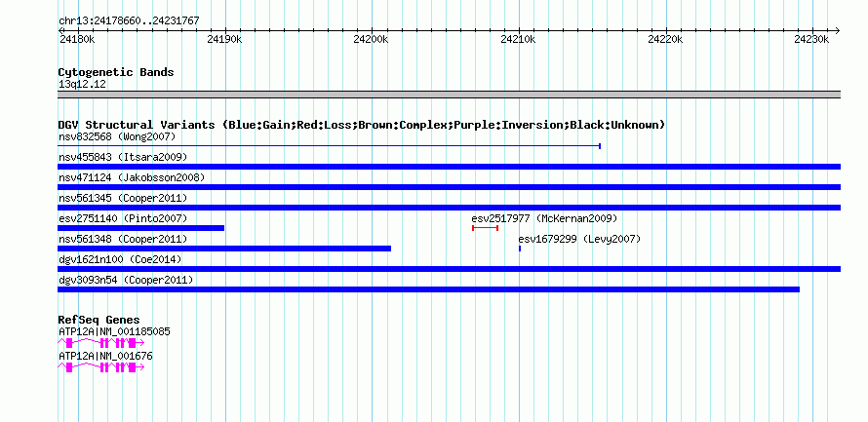Select the gray cytogenetic band bar
This screenshot has width=868, height=422.
(449, 95)
